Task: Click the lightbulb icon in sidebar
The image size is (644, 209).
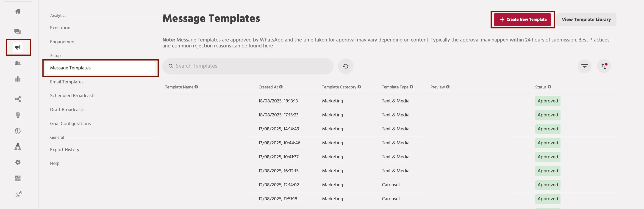Action: 18,115
